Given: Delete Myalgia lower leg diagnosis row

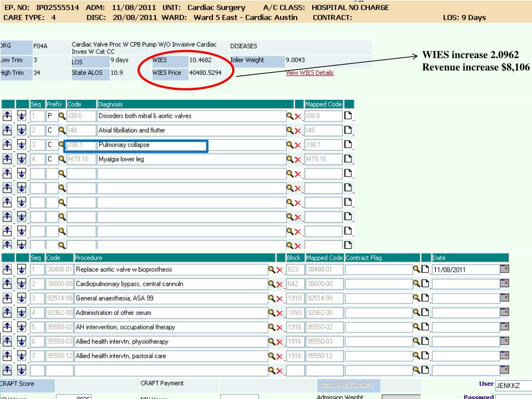Looking at the screenshot, I should coord(298,159).
